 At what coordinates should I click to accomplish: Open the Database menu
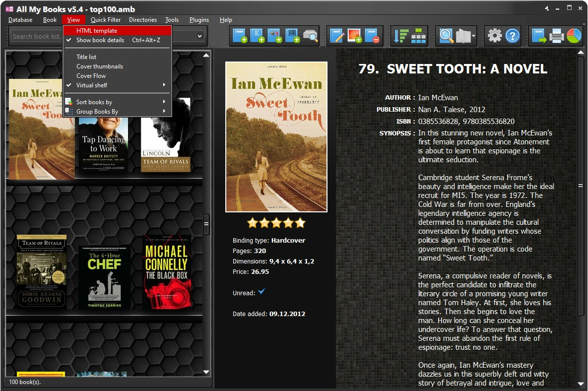[20, 20]
